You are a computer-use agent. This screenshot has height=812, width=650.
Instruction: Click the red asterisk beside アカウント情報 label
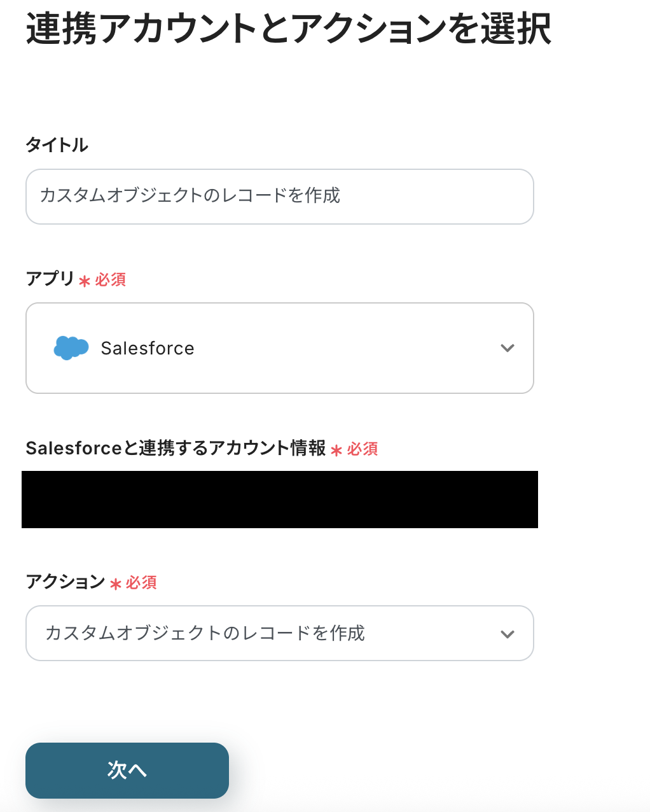coord(336,451)
